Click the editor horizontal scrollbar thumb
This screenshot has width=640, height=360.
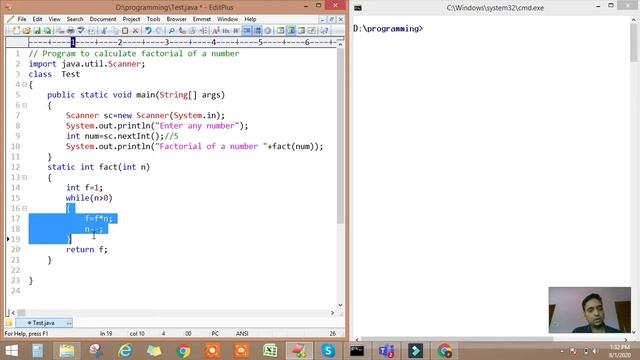click(x=21, y=313)
